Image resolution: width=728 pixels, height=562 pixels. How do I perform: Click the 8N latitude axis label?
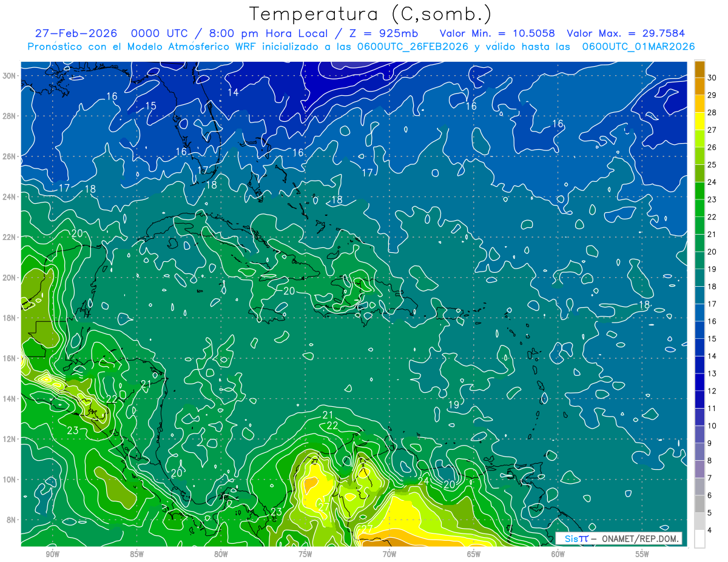click(x=12, y=520)
